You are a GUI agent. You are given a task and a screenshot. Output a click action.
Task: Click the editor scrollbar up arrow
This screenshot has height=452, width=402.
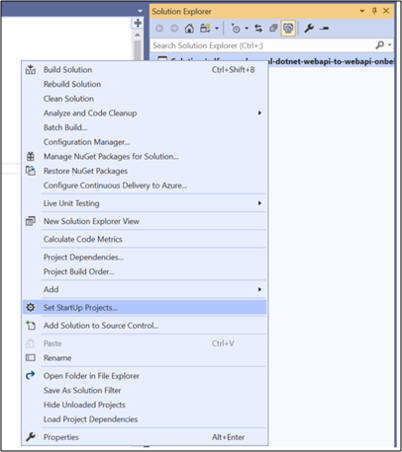pyautogui.click(x=137, y=35)
